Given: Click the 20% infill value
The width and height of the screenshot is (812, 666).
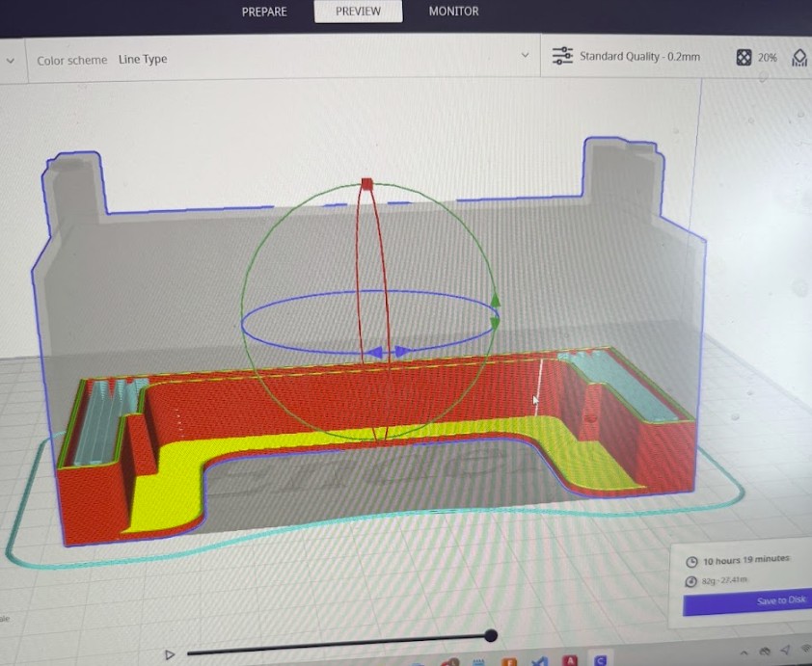Looking at the screenshot, I should pyautogui.click(x=767, y=58).
